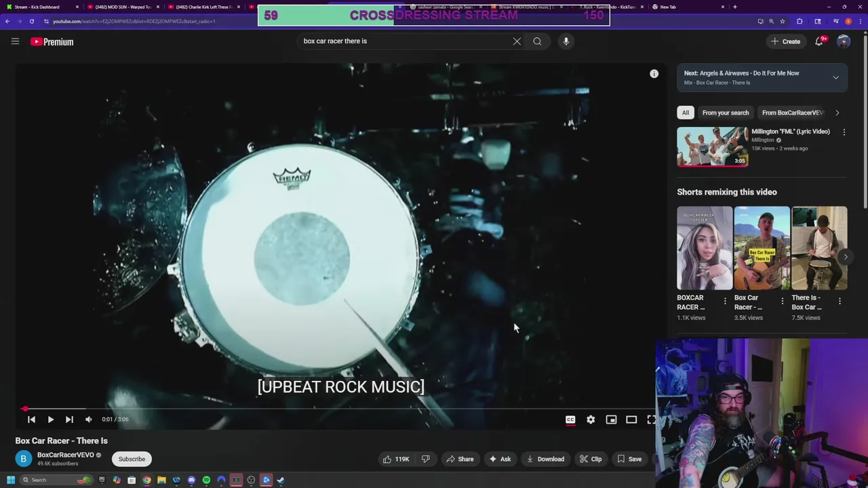Screen dimensions: 868x488
Task: Create a clip with scissors button
Action: (591, 459)
